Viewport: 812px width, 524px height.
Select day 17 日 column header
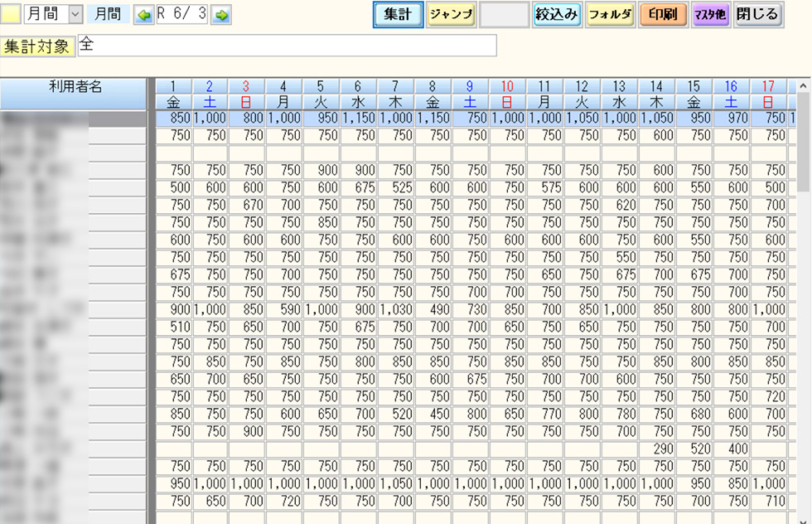769,94
